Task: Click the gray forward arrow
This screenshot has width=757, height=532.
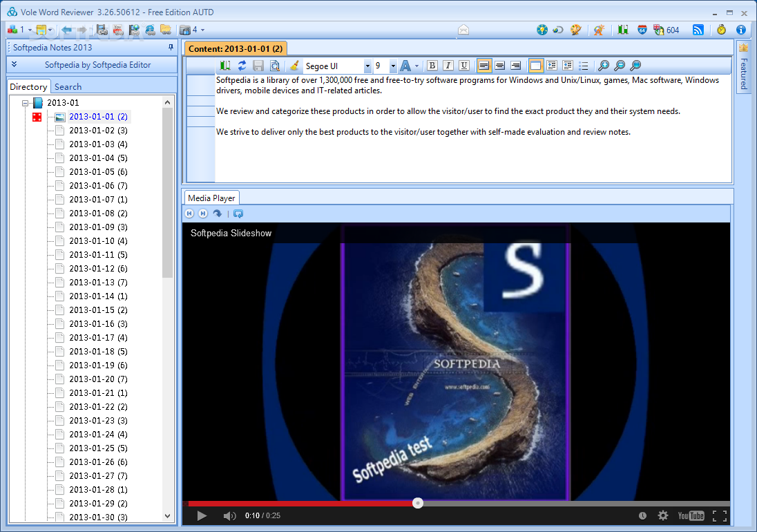Action: point(82,30)
